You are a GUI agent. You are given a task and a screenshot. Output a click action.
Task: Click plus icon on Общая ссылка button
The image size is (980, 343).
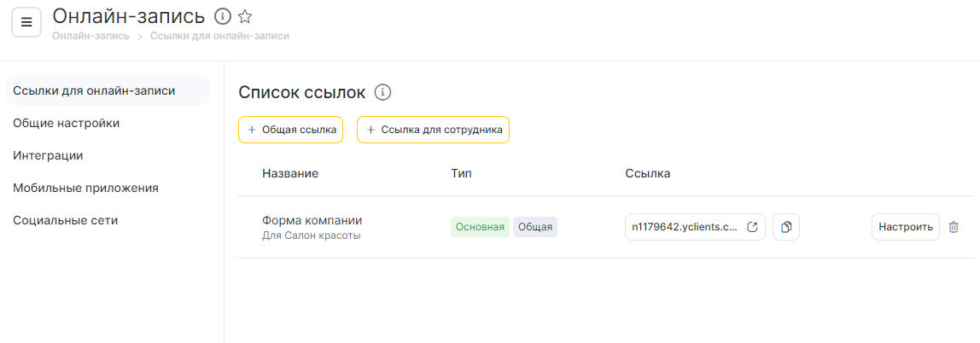click(251, 130)
